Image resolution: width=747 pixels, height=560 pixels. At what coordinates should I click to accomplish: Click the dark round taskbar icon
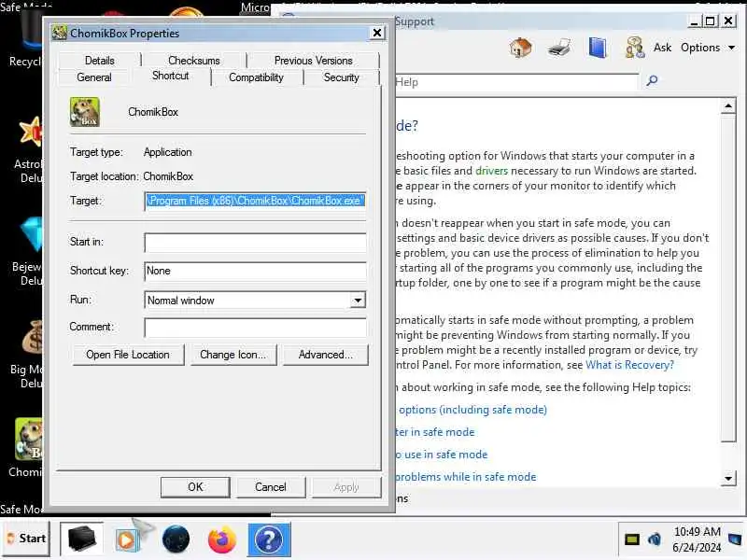tap(176, 539)
